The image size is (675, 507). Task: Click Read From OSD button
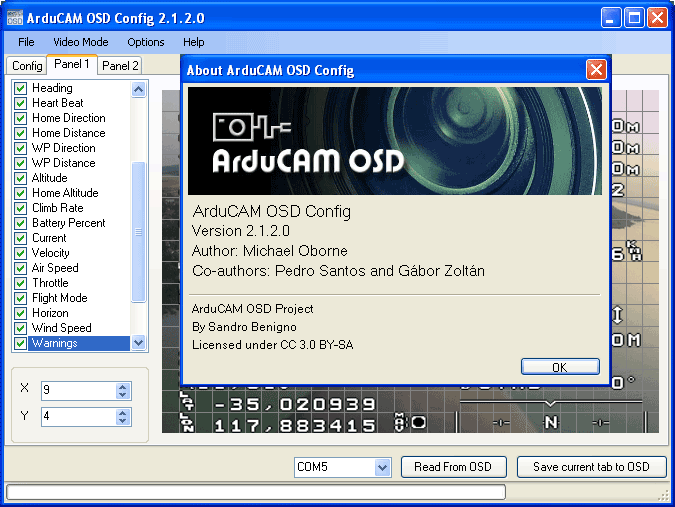(x=453, y=467)
